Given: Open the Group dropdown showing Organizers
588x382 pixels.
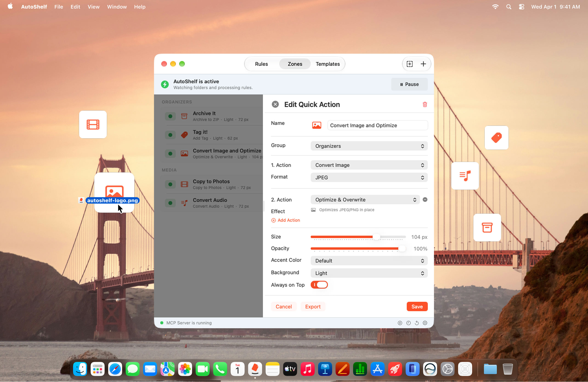Looking at the screenshot, I should [369, 146].
